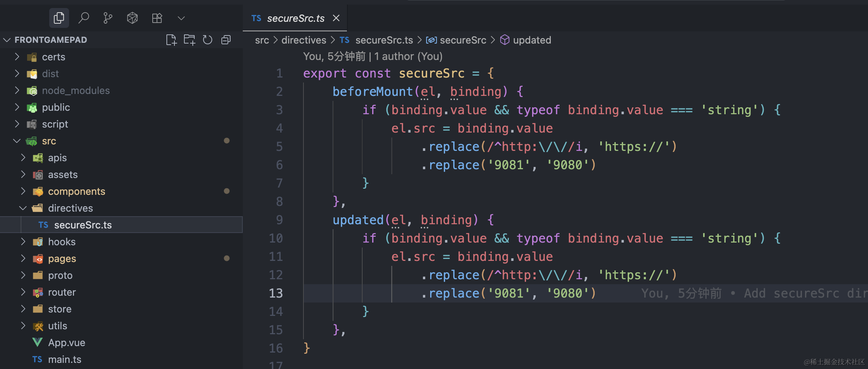This screenshot has width=868, height=369.
Task: Expand the public folder chevron
Action: (x=17, y=107)
